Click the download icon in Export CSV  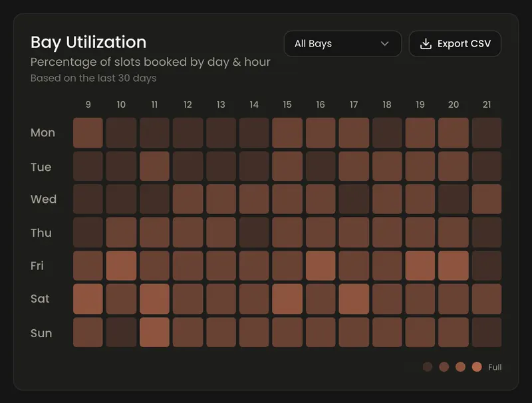click(426, 43)
